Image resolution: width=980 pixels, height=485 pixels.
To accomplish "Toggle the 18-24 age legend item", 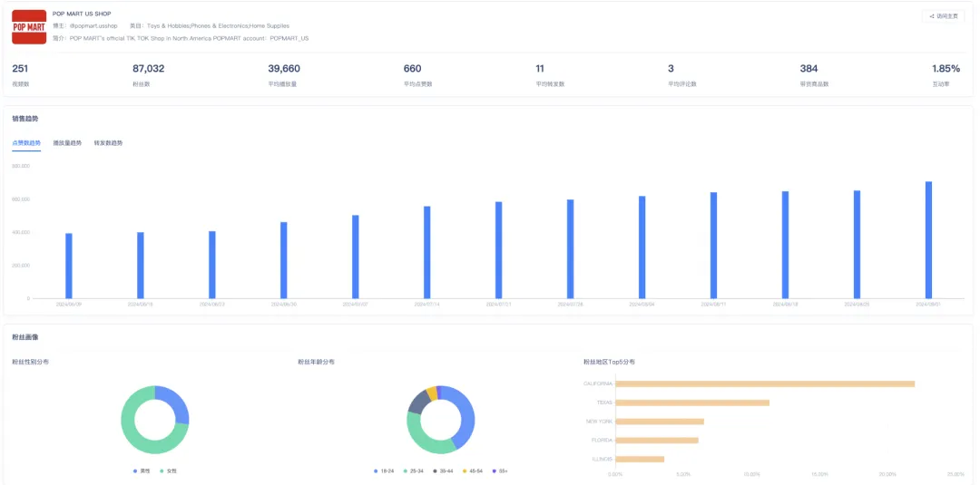I will (384, 470).
